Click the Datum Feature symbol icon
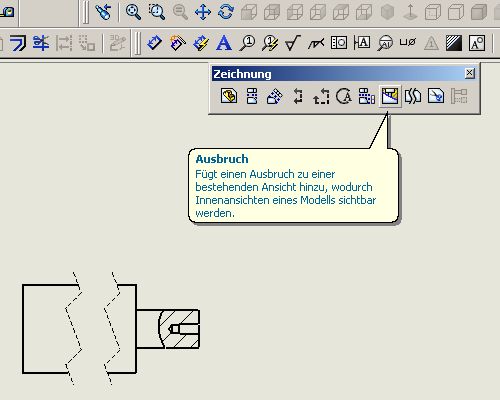 (x=362, y=43)
